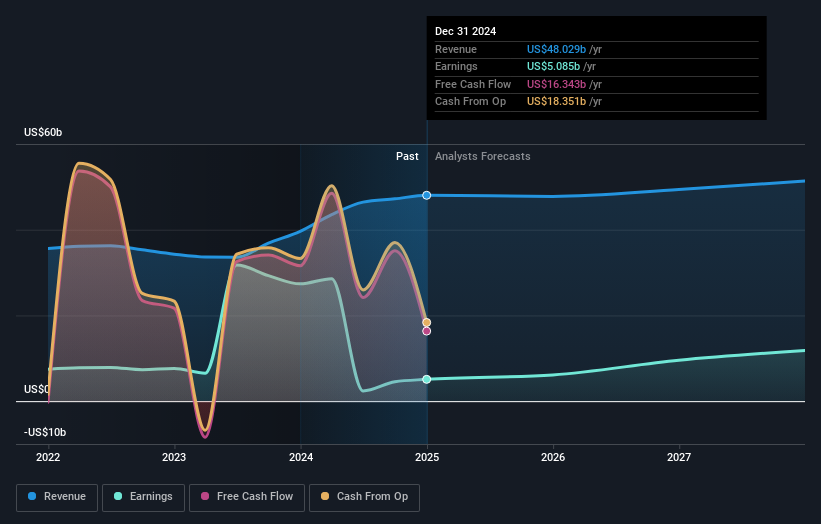This screenshot has height=524, width=821.
Task: Select the blue Revenue data point marker
Action: 427,195
